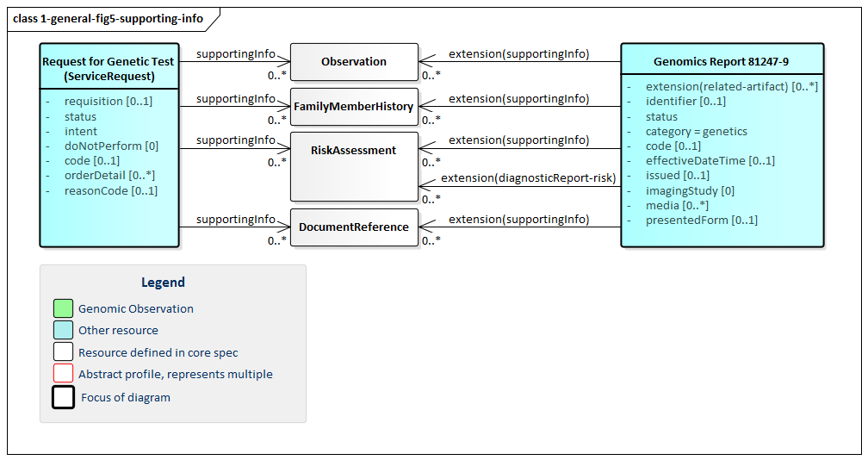Select the DocumentReference class box
The width and height of the screenshot is (868, 460).
354,227
